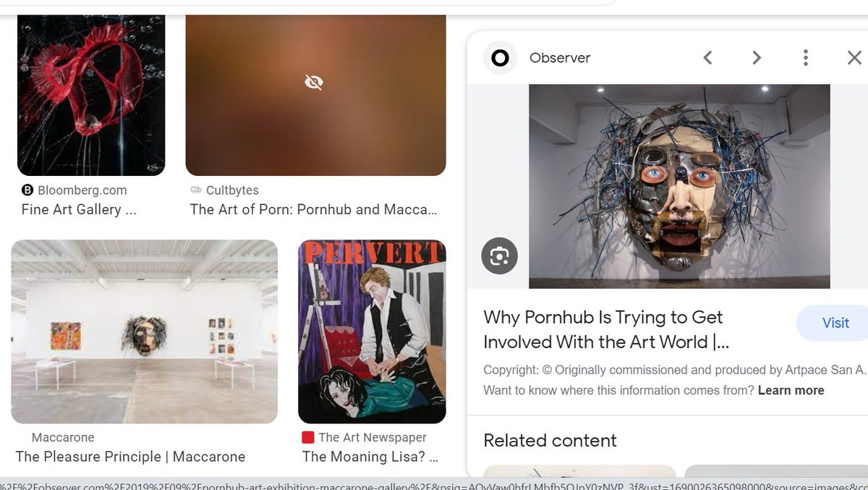Open three-dot more options menu
The width and height of the screenshot is (868, 490).
pyautogui.click(x=806, y=58)
